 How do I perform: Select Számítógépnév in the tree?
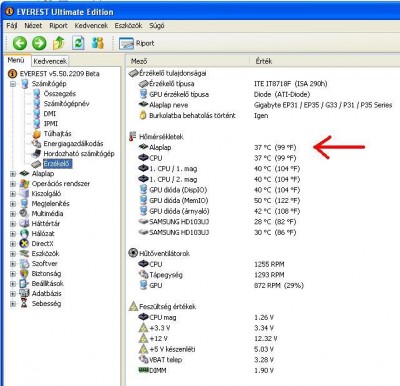66,104
